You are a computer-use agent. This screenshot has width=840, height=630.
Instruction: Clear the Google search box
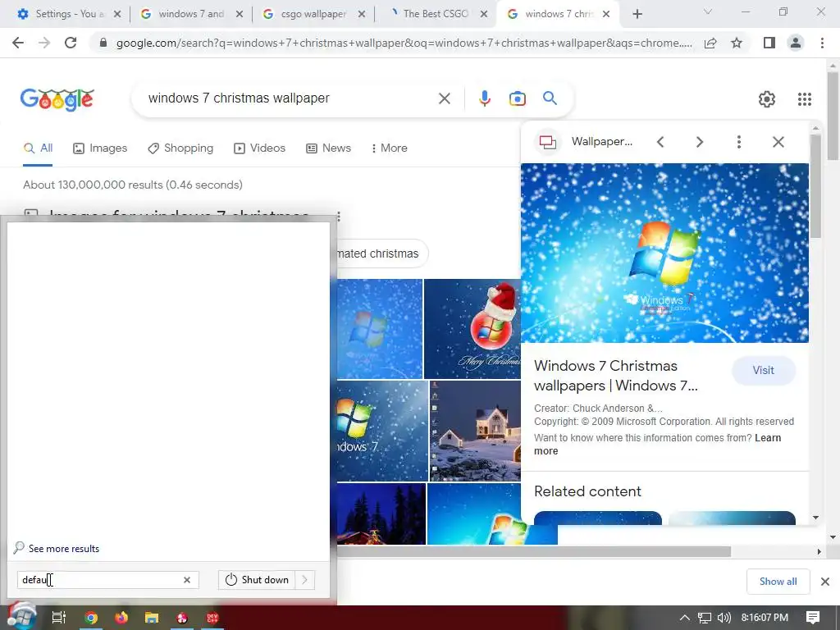click(444, 98)
